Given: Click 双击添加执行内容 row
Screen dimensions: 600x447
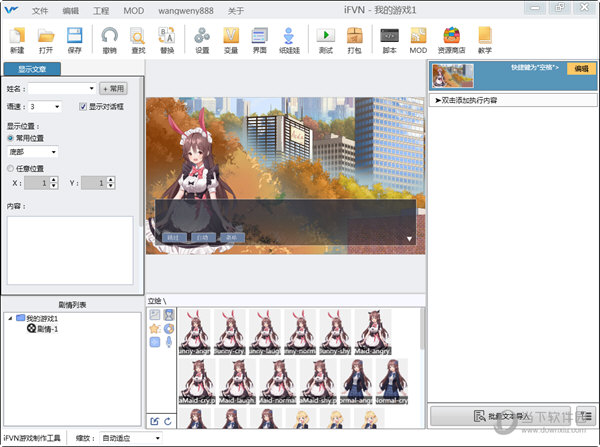Looking at the screenshot, I should click(513, 100).
